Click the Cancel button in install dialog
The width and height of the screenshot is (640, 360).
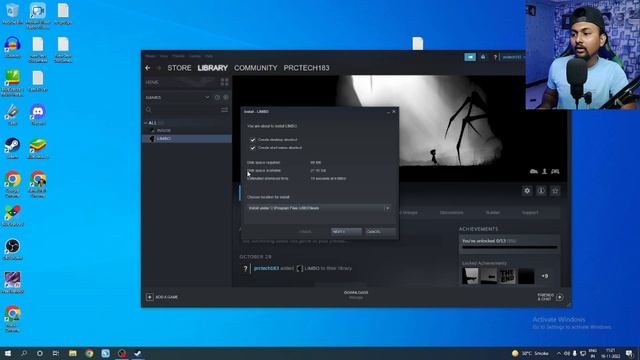coord(380,231)
